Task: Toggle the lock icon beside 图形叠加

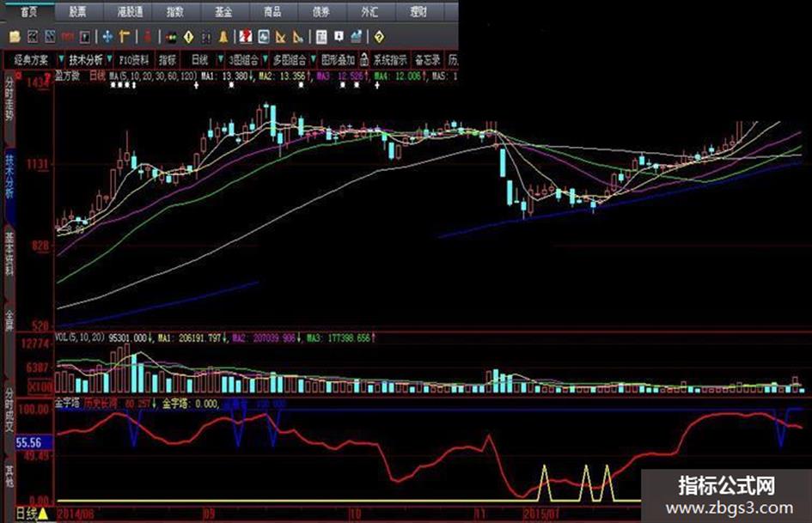Action: click(x=364, y=59)
